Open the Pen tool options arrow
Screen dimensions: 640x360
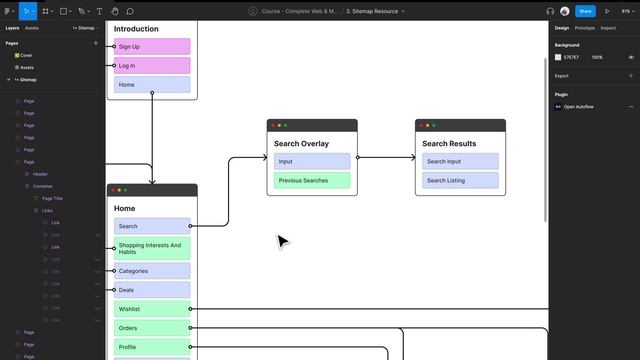(89, 11)
